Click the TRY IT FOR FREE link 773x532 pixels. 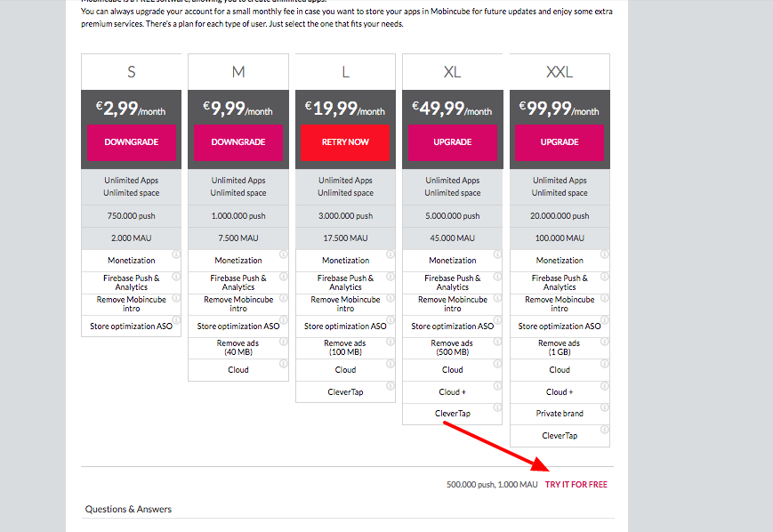pos(576,485)
